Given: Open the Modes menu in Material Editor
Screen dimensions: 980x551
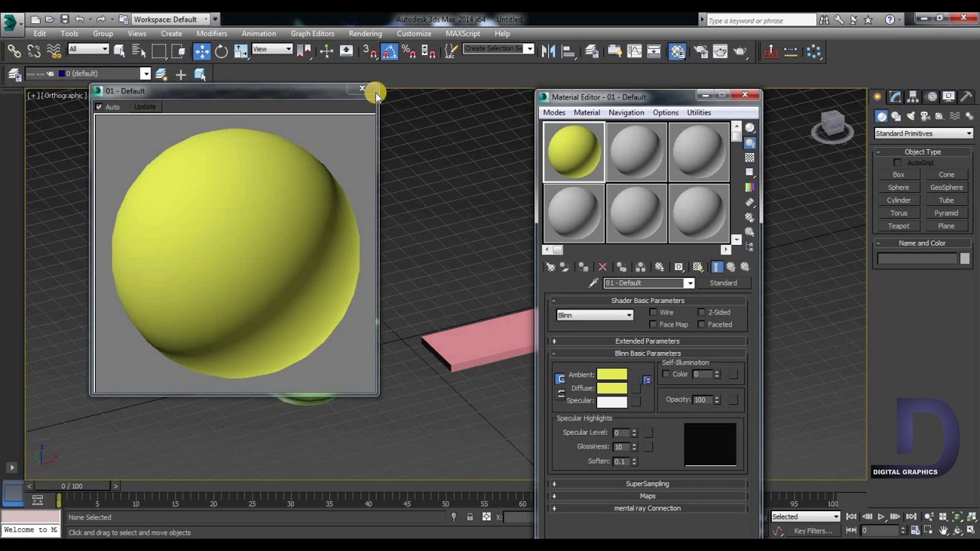Looking at the screenshot, I should 554,112.
